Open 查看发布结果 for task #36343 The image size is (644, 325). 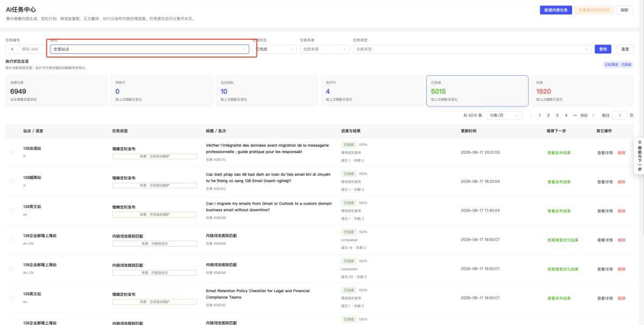click(559, 182)
